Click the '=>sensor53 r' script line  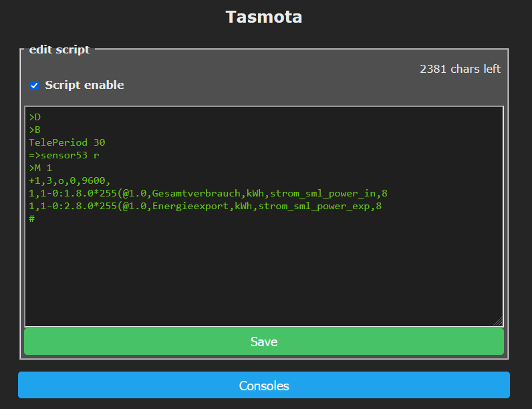pyautogui.click(x=64, y=155)
